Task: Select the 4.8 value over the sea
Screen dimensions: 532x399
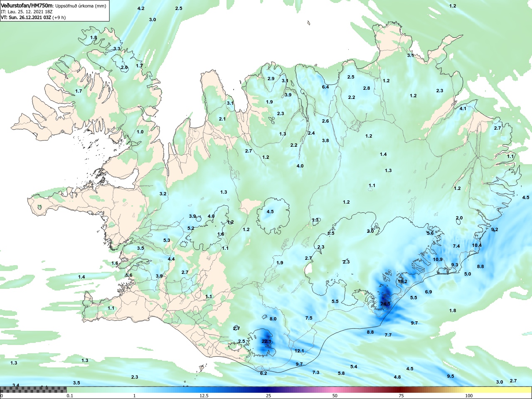Action: click(x=397, y=377)
